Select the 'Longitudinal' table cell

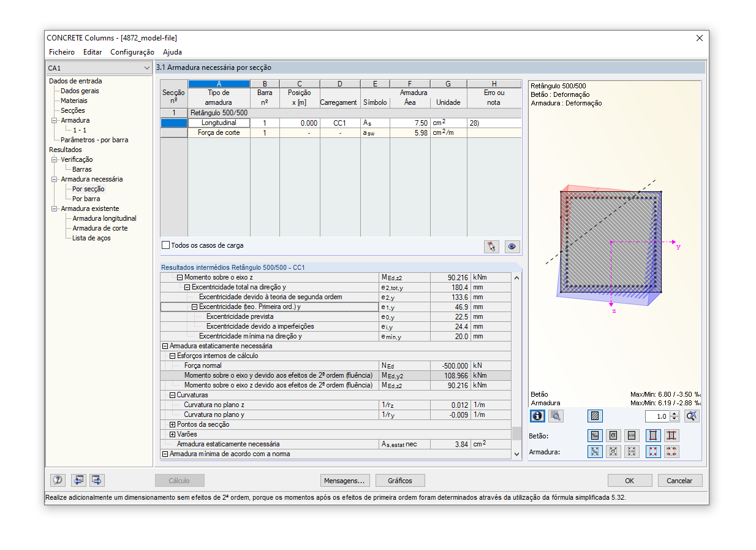219,123
